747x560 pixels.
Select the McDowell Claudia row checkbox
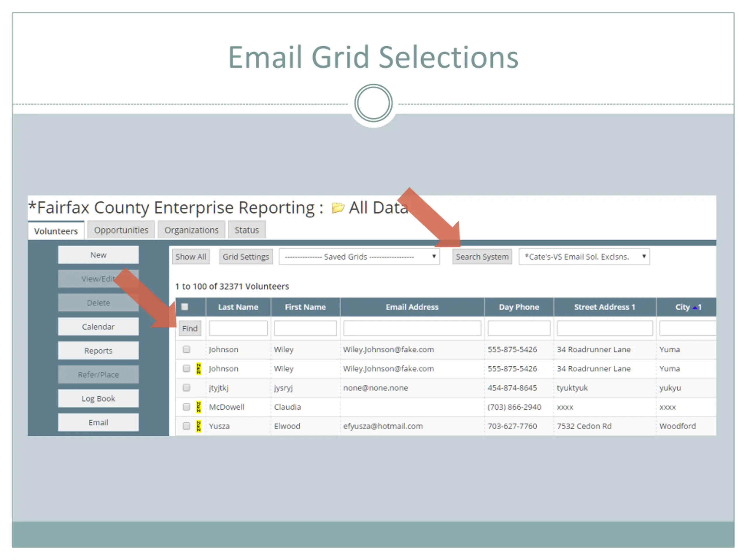(x=186, y=407)
